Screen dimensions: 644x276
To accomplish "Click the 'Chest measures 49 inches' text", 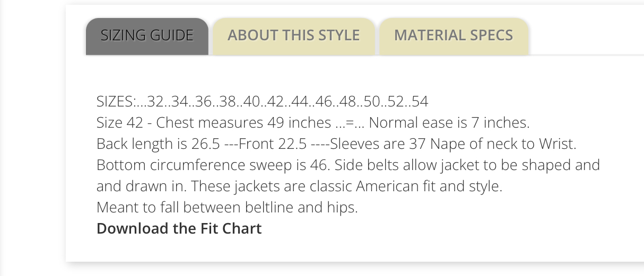I will (x=243, y=123).
